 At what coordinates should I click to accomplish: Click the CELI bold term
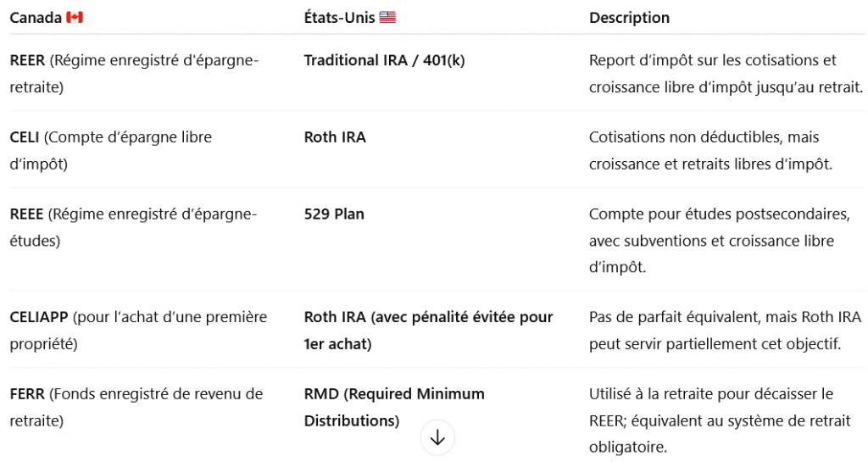click(25, 137)
